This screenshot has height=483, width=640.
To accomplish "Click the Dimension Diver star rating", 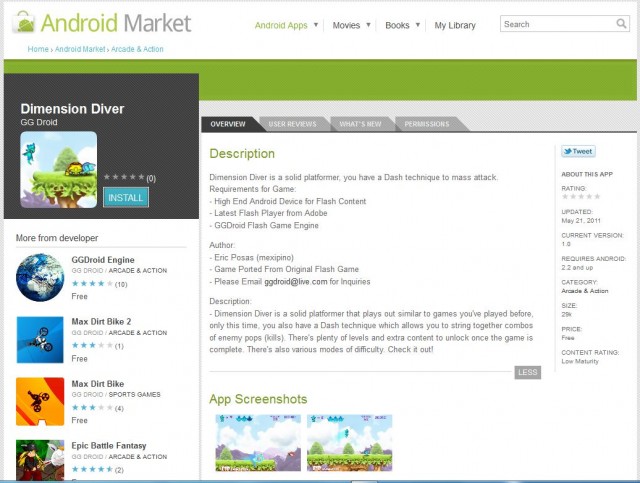I will pos(124,177).
